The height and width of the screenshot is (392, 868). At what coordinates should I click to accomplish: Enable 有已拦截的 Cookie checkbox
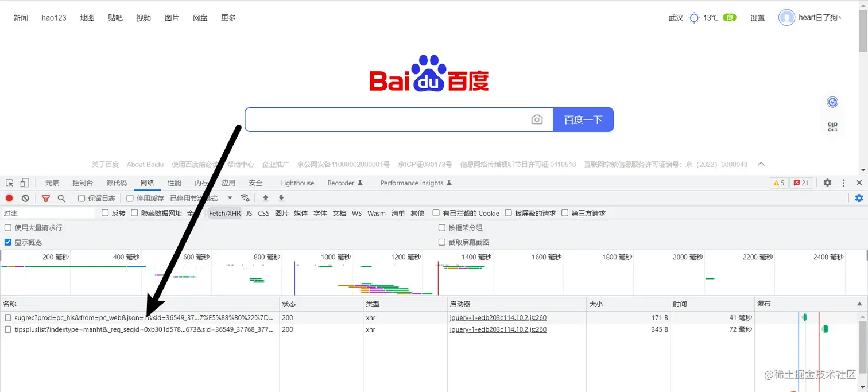click(x=436, y=213)
